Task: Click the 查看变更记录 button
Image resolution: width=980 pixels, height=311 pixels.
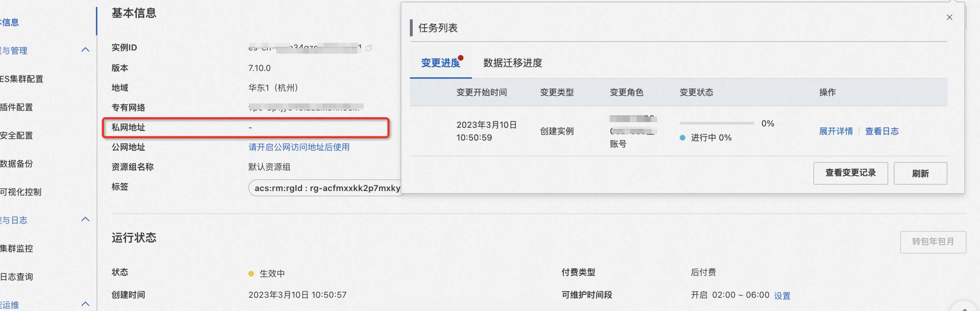Action: 850,173
